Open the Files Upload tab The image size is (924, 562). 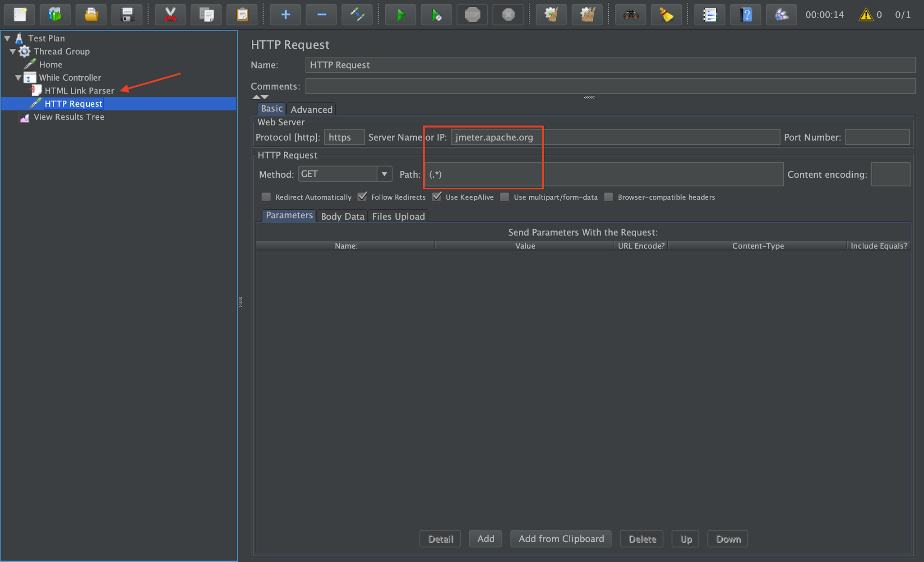point(398,216)
